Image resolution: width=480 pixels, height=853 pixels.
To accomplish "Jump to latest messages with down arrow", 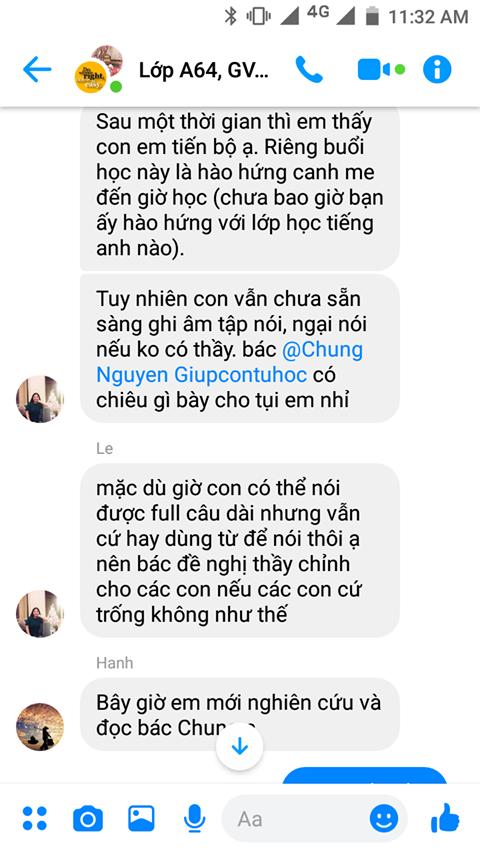I will 239,747.
